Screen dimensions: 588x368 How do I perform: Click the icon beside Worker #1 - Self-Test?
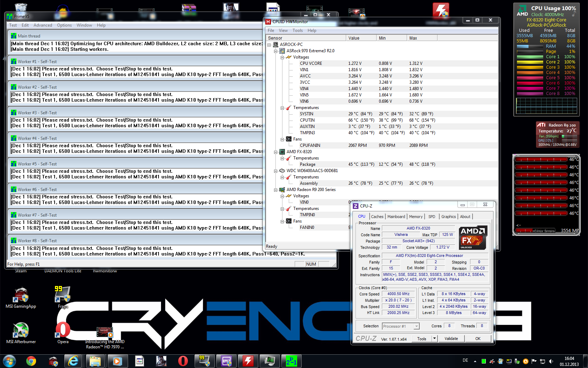click(14, 61)
